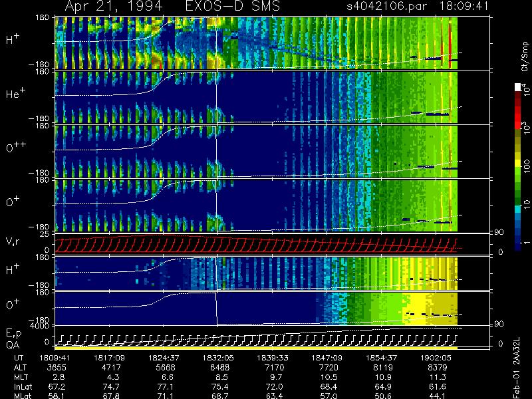Click the date 'Apr 21, 1994' in title
This screenshot has height=399, width=532.
coord(113,7)
